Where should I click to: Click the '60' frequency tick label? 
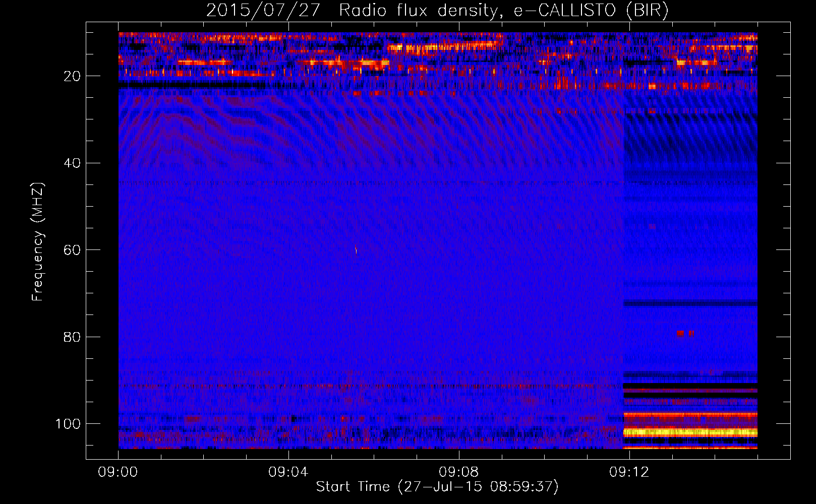(72, 250)
